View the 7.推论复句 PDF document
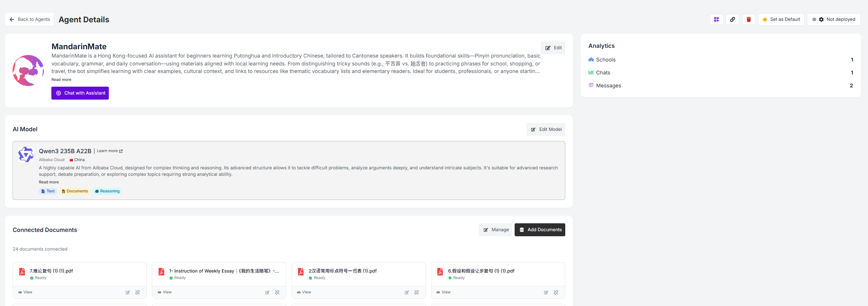 25,292
